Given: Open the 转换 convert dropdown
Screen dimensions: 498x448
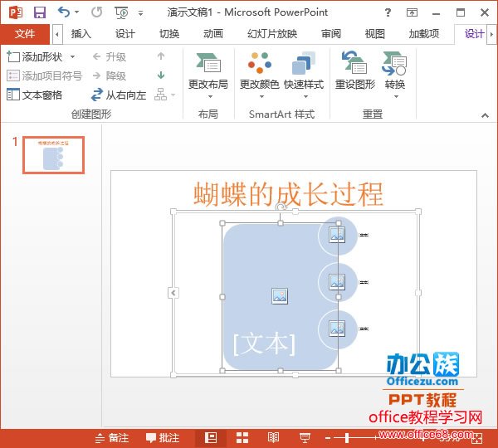Looking at the screenshot, I should (395, 75).
